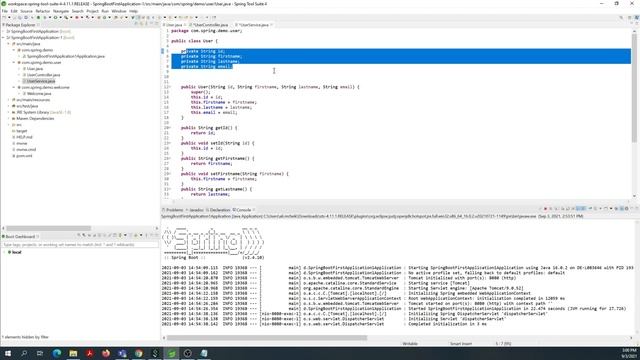Expand Maven Dependencies node
The width and height of the screenshot is (640, 360).
[x=9, y=118]
